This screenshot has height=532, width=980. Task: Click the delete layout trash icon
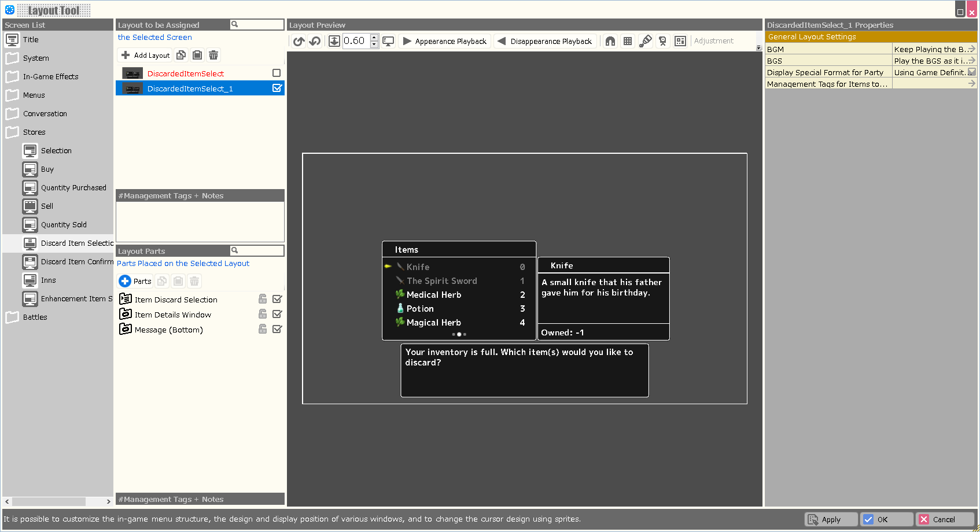[213, 55]
